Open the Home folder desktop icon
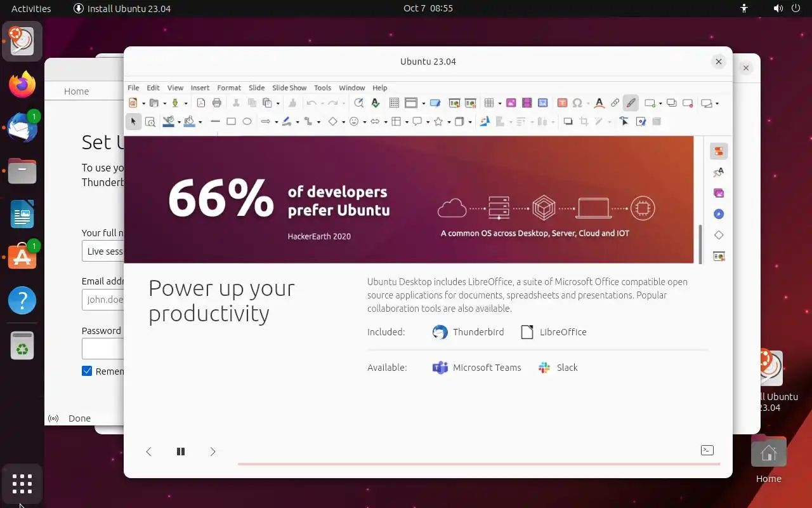Image resolution: width=812 pixels, height=508 pixels. click(768, 460)
